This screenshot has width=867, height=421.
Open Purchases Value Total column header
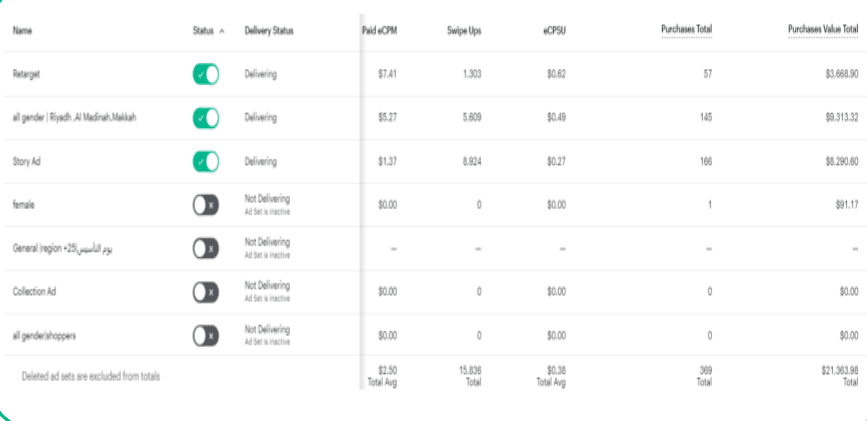823,29
